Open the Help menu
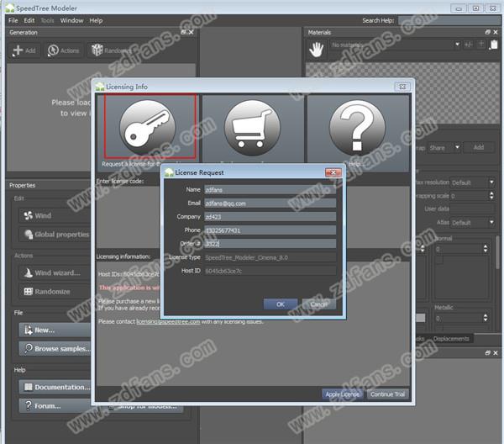The height and width of the screenshot is (444, 504). coord(96,20)
